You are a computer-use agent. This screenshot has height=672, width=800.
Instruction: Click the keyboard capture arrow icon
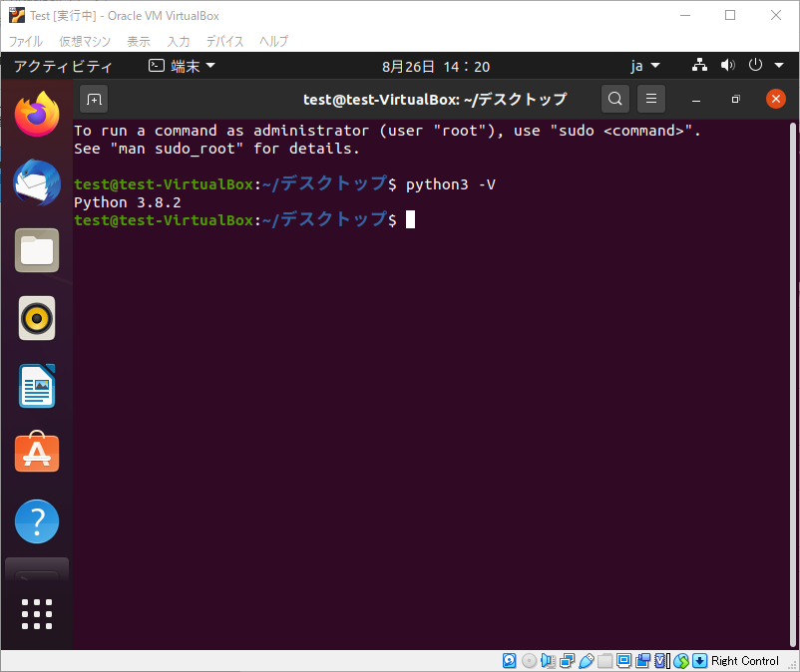coord(700,661)
